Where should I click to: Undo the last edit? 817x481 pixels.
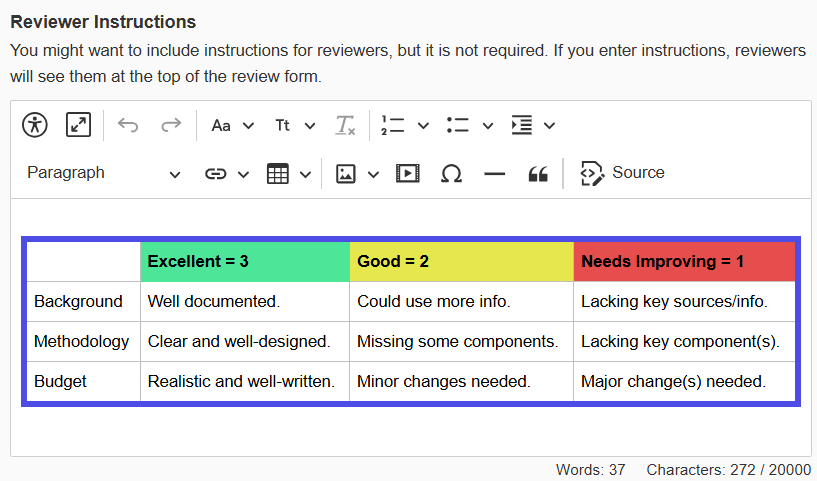pyautogui.click(x=128, y=125)
